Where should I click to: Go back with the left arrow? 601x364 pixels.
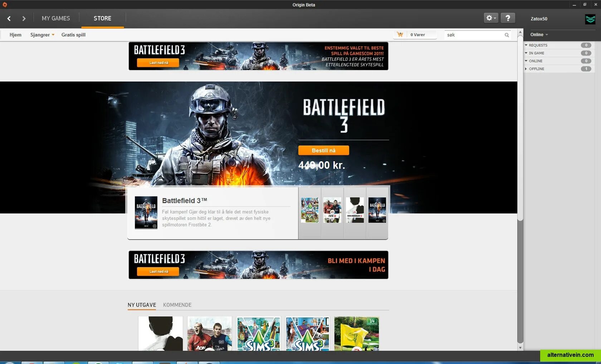(x=9, y=19)
